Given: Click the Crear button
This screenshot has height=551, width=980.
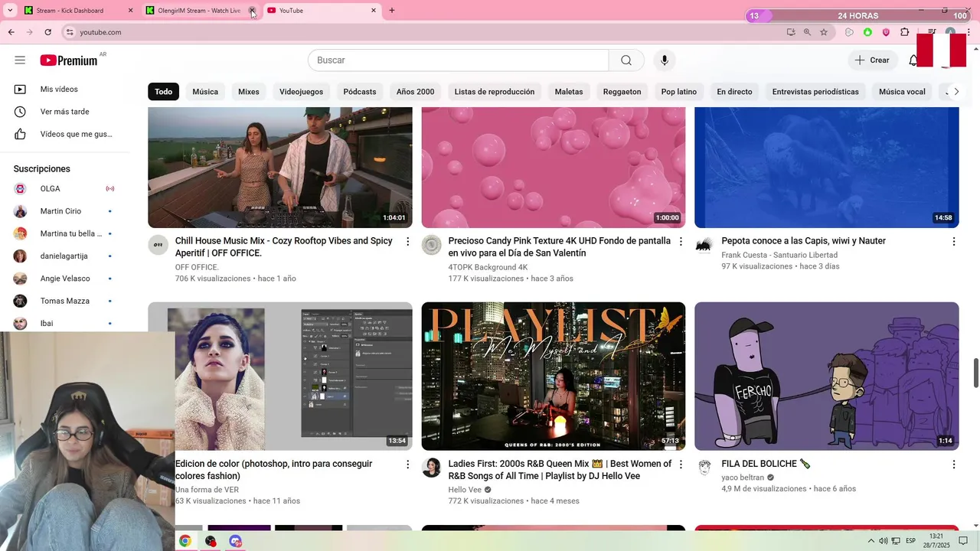Looking at the screenshot, I should [872, 60].
